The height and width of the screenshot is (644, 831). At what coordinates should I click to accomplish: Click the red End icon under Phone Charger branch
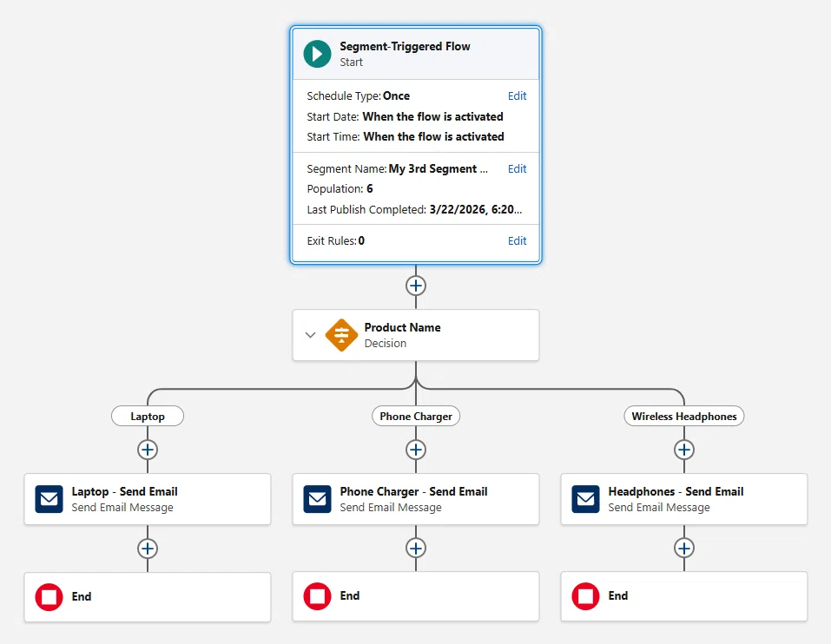click(x=318, y=596)
